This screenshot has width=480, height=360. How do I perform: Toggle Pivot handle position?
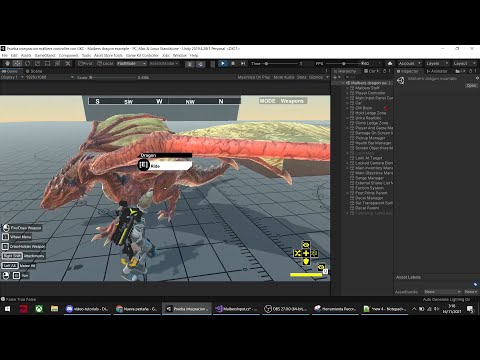click(x=85, y=63)
